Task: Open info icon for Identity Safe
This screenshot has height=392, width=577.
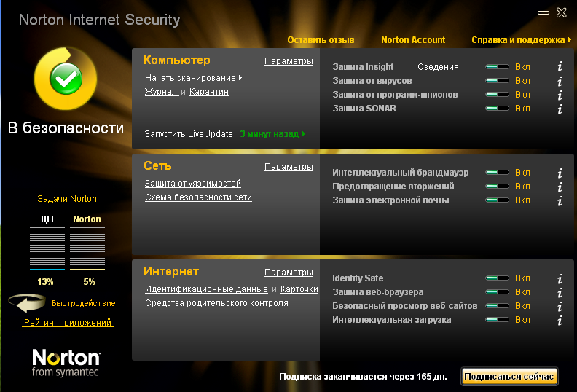Action: (x=560, y=278)
